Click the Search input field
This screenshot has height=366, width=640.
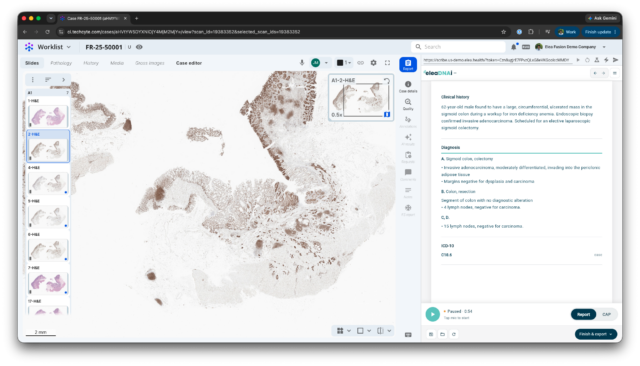[458, 47]
